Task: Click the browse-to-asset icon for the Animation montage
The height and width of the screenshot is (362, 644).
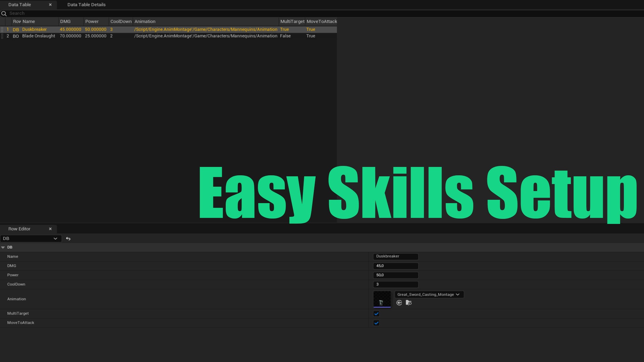Action: pos(409,303)
